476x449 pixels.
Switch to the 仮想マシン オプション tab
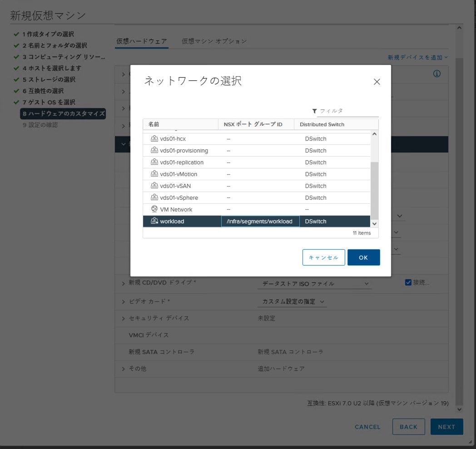[214, 41]
